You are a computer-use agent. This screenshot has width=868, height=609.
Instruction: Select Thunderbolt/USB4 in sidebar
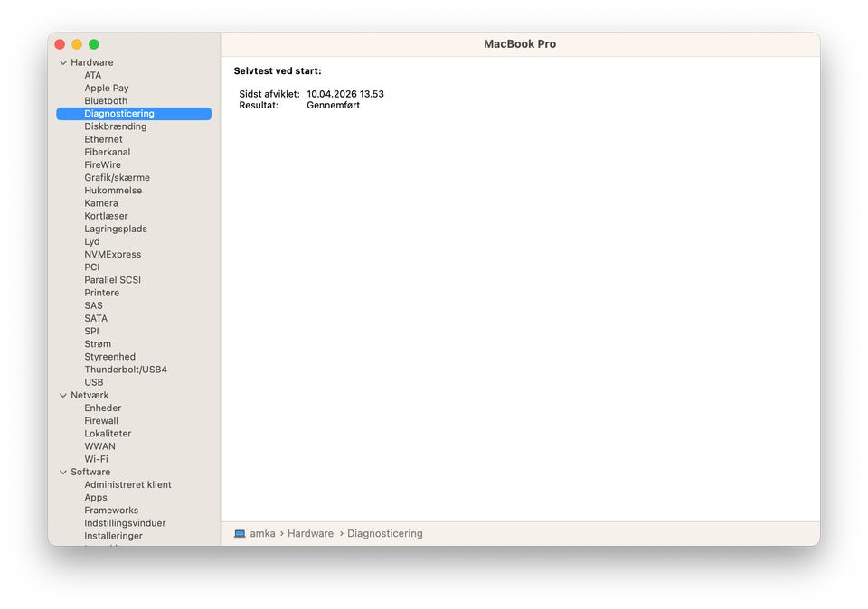point(126,370)
